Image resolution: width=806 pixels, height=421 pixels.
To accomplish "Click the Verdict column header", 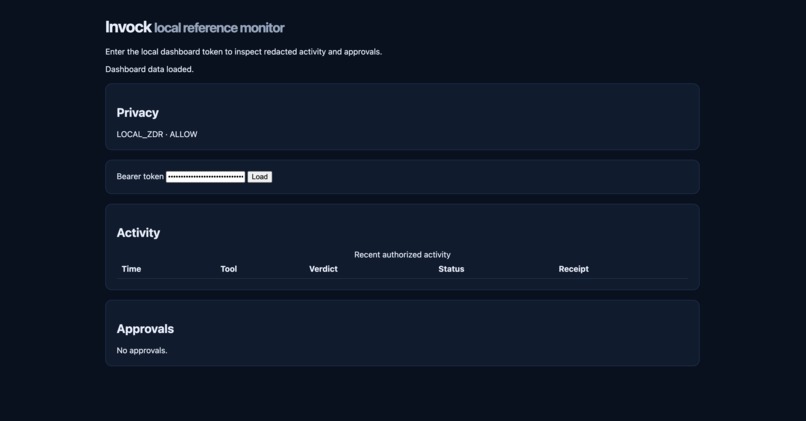I will tap(323, 269).
